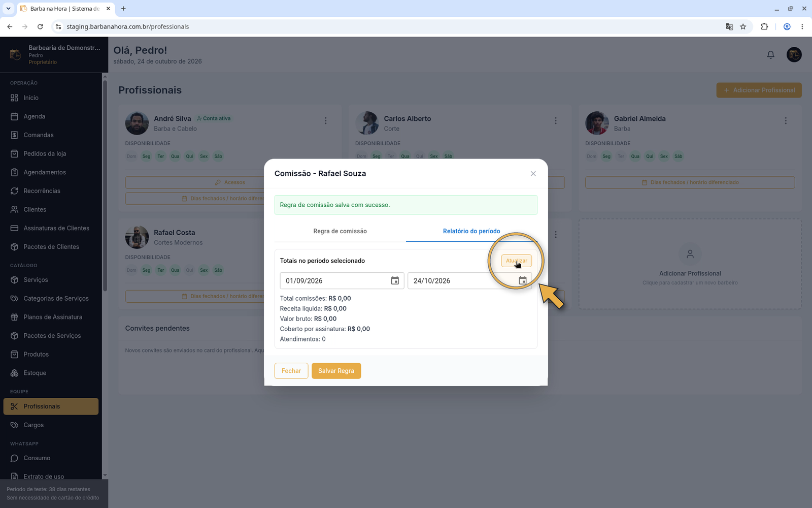The image size is (812, 508).
Task: Open Clientes in the sidebar
Action: click(x=51, y=209)
